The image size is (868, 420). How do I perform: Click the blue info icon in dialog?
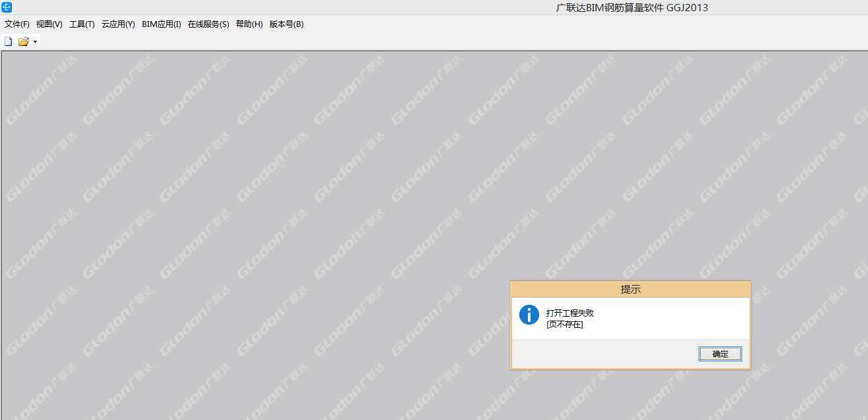click(529, 315)
